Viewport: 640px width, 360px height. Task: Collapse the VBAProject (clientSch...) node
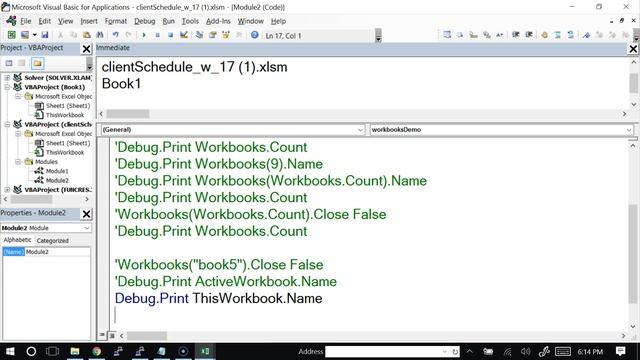coord(7,124)
